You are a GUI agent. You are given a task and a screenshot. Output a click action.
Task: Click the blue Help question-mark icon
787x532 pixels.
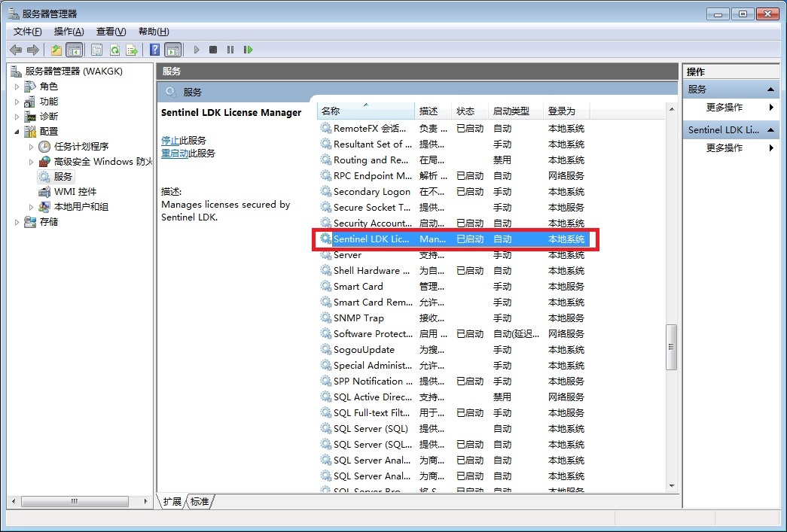pyautogui.click(x=154, y=50)
